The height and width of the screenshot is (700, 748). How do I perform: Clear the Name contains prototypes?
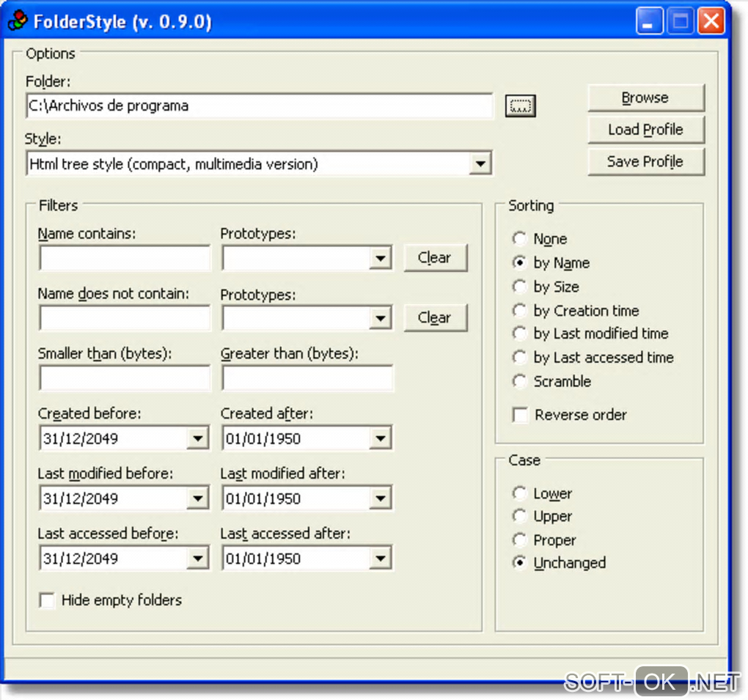click(435, 258)
